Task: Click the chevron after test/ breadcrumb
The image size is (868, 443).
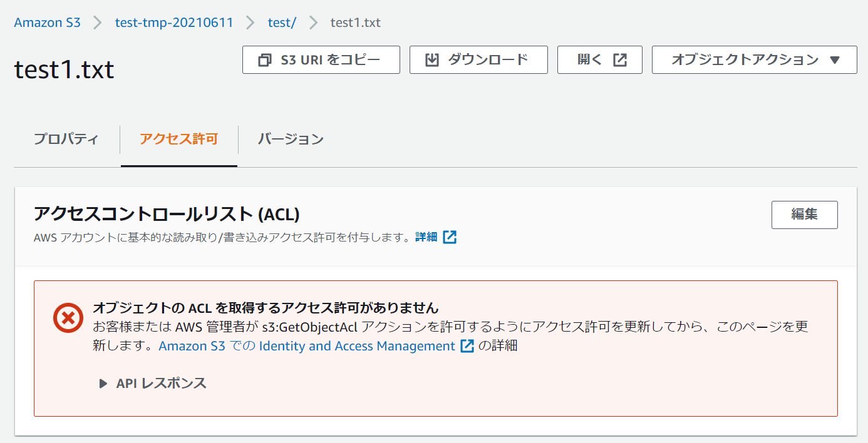Action: coord(313,23)
